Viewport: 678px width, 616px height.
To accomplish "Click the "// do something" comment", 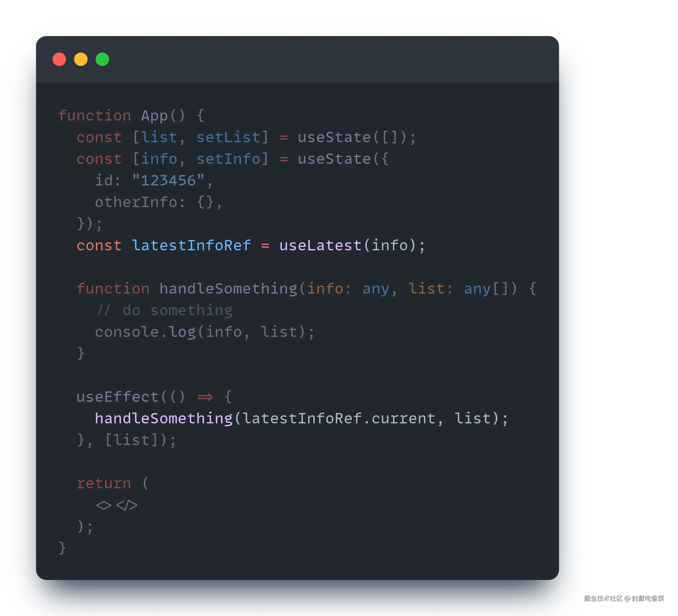I will [164, 310].
